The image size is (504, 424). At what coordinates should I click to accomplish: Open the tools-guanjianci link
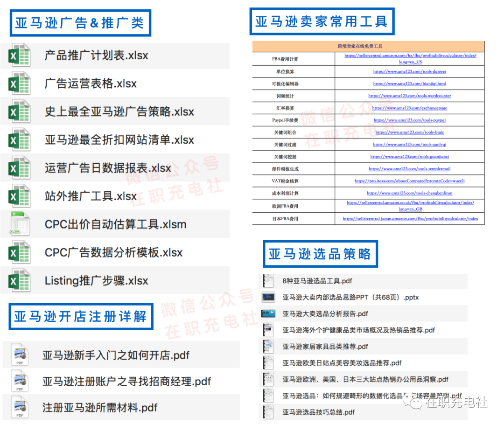pos(410,157)
